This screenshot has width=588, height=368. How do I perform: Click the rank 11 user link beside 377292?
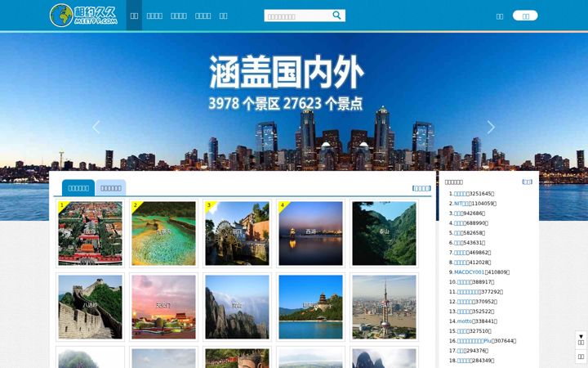pos(467,291)
